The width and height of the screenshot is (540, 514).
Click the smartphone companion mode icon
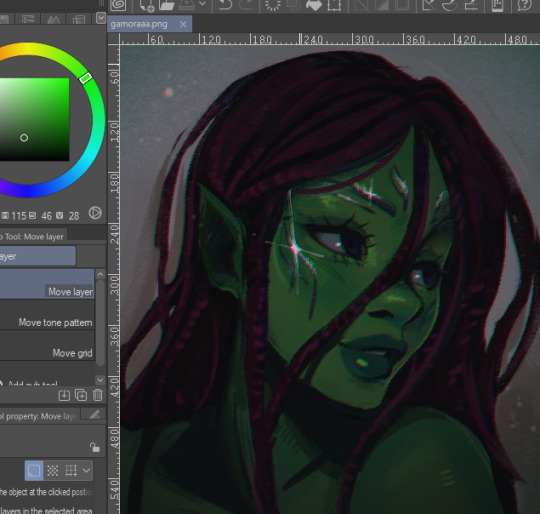[497, 5]
